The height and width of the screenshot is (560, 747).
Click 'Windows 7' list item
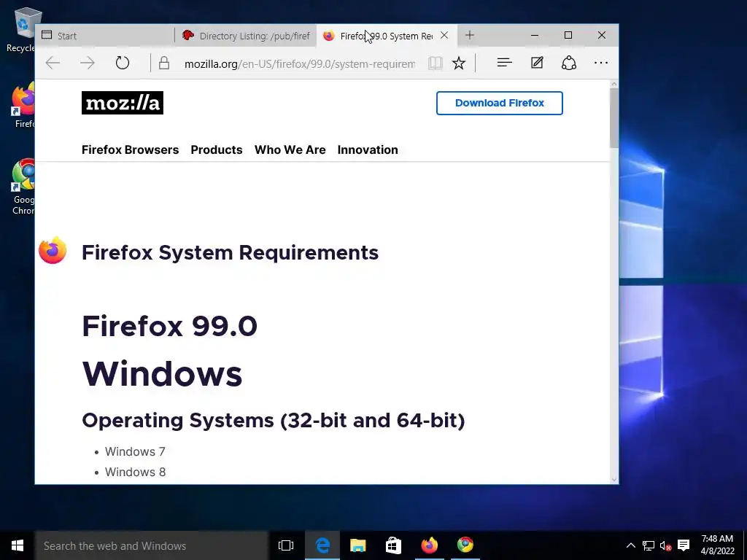(135, 451)
